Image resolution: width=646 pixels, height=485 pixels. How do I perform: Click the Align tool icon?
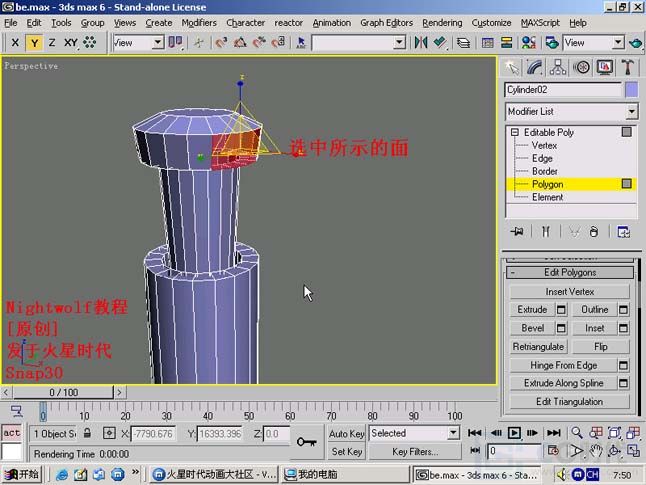click(x=440, y=42)
